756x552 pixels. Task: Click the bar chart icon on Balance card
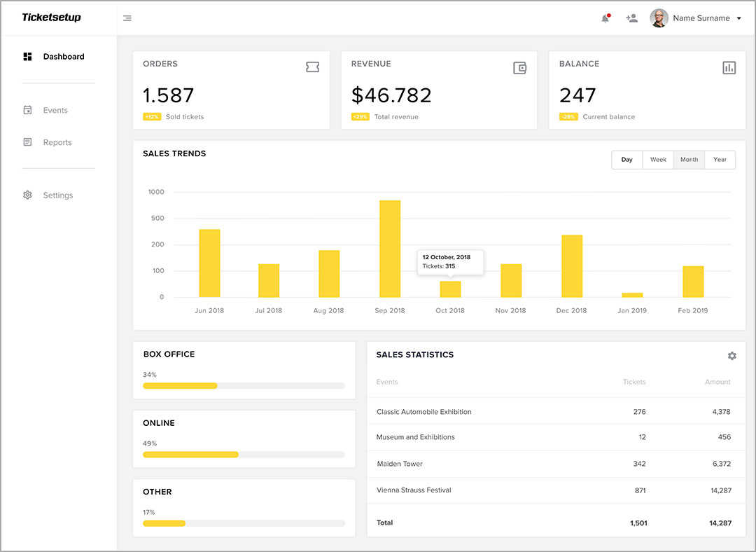coord(729,67)
